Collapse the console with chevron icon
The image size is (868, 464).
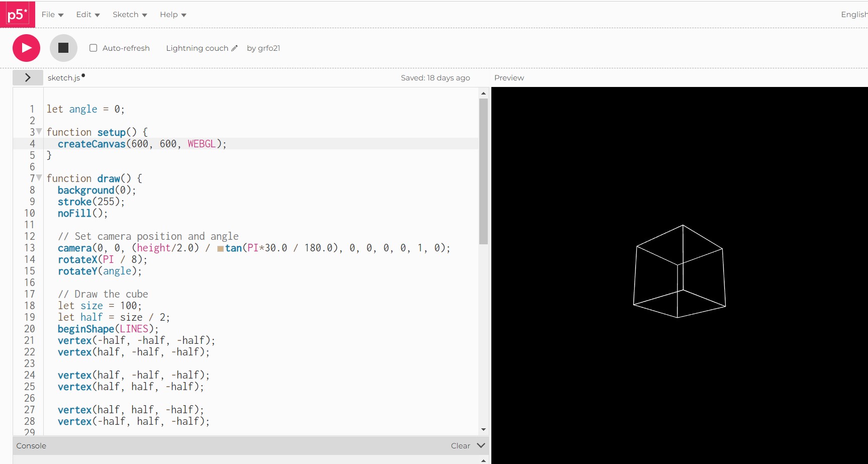click(x=481, y=445)
